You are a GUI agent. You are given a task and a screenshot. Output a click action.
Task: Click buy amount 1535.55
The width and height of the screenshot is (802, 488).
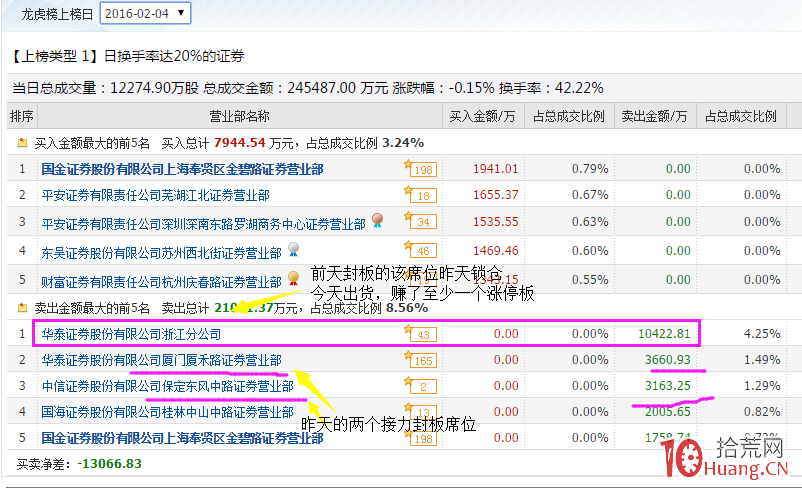tap(496, 221)
